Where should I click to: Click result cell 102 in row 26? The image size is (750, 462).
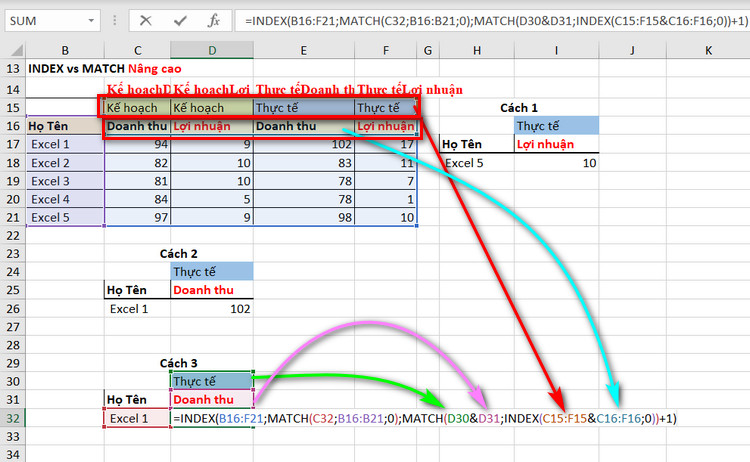(212, 309)
